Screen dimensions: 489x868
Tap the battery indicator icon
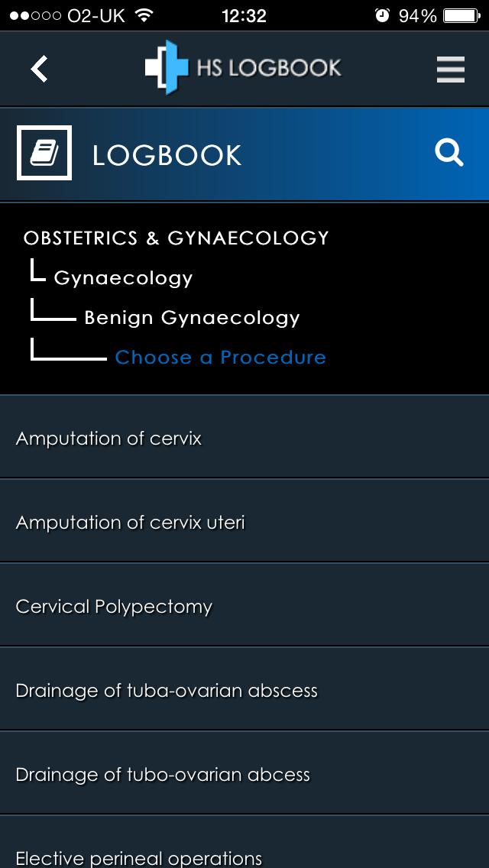(459, 15)
